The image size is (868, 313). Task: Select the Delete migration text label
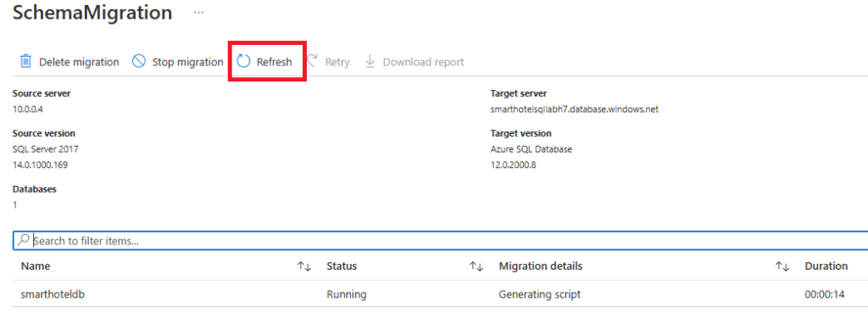tap(79, 62)
